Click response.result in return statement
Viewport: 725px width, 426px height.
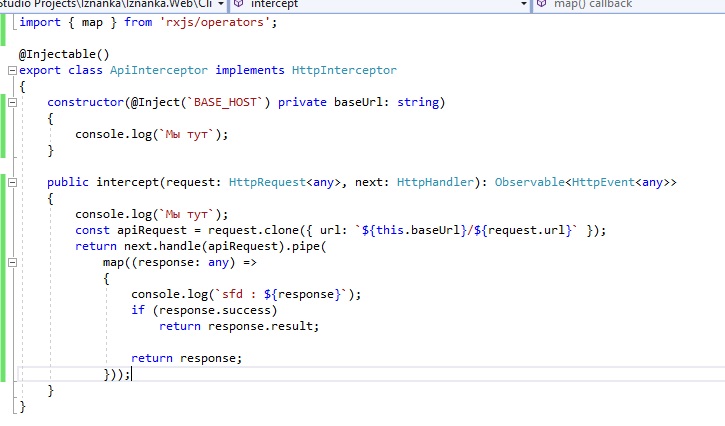(260, 326)
